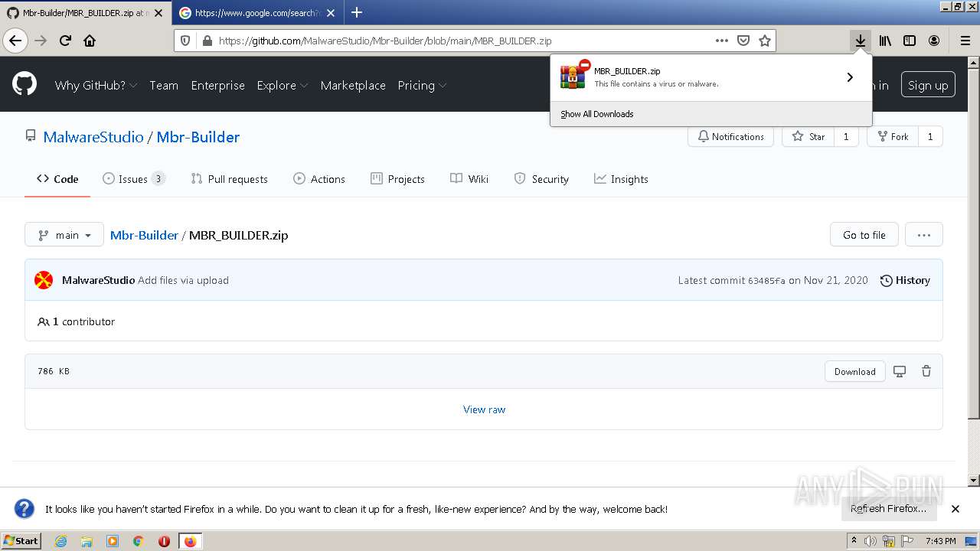
Task: Open Opera from the taskbar
Action: (164, 541)
